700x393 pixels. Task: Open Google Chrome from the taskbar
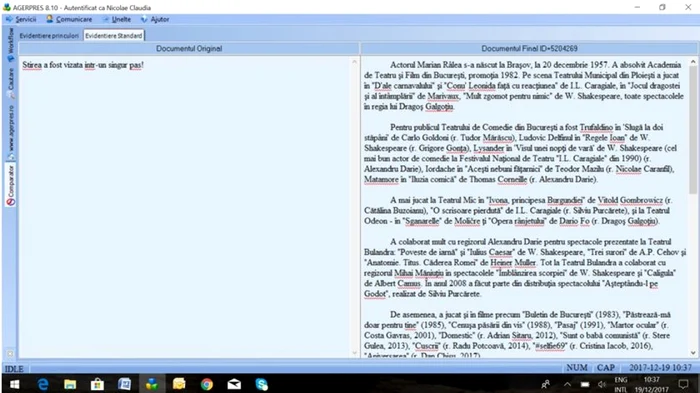pyautogui.click(x=207, y=384)
